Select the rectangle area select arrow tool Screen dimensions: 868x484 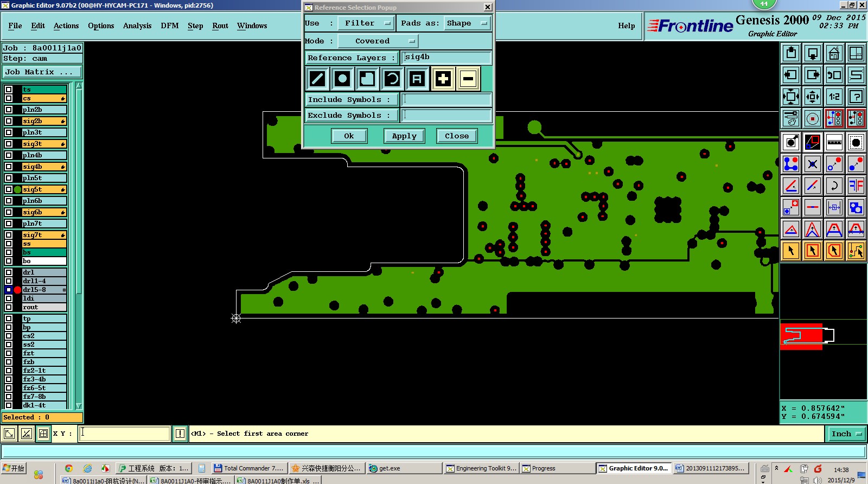point(813,251)
